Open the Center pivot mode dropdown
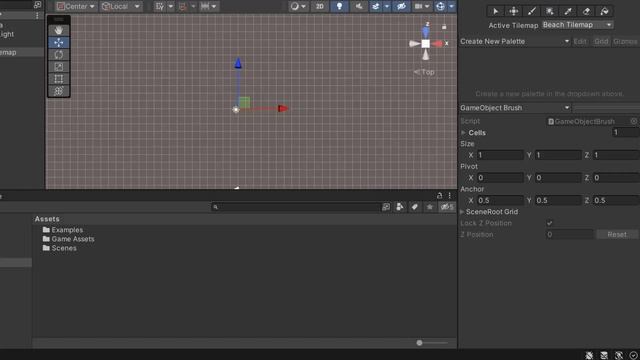Viewport: 640px width, 360px height. coord(75,6)
